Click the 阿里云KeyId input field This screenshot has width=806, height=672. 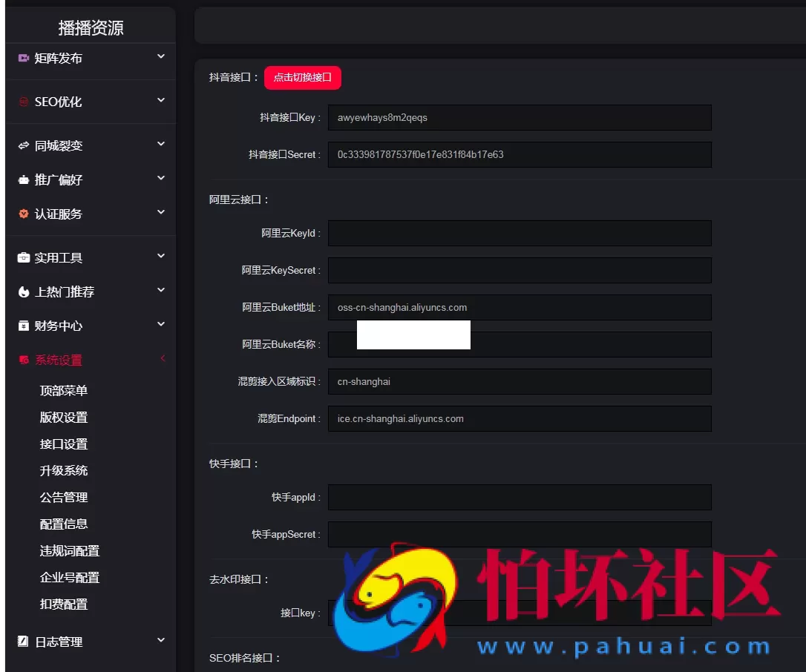point(519,233)
